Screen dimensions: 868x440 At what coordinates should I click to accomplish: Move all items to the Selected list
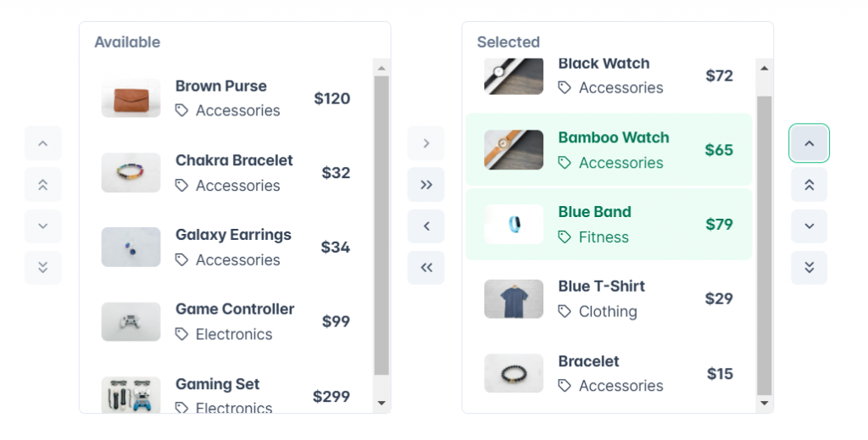[426, 185]
